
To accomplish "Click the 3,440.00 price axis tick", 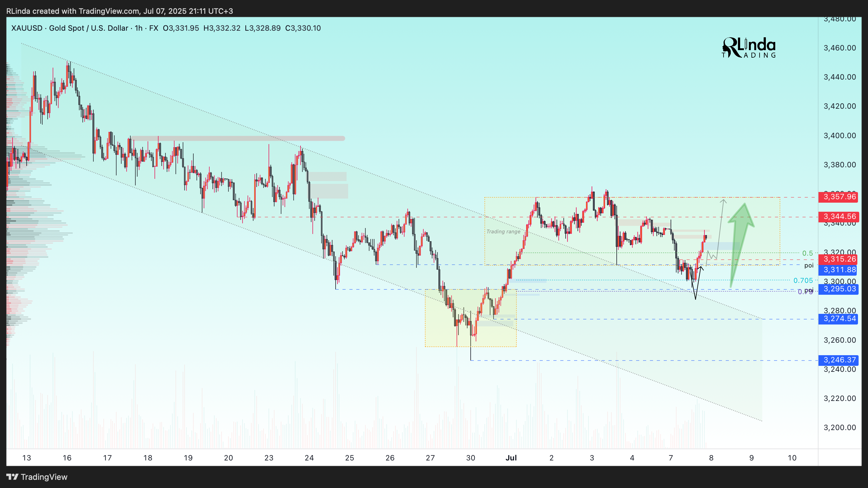I will (840, 77).
